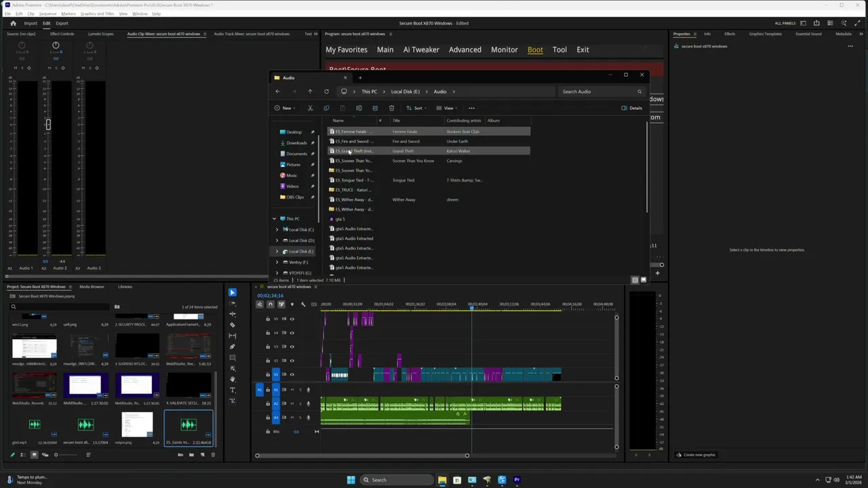Toggle track lock on V4

(267, 333)
